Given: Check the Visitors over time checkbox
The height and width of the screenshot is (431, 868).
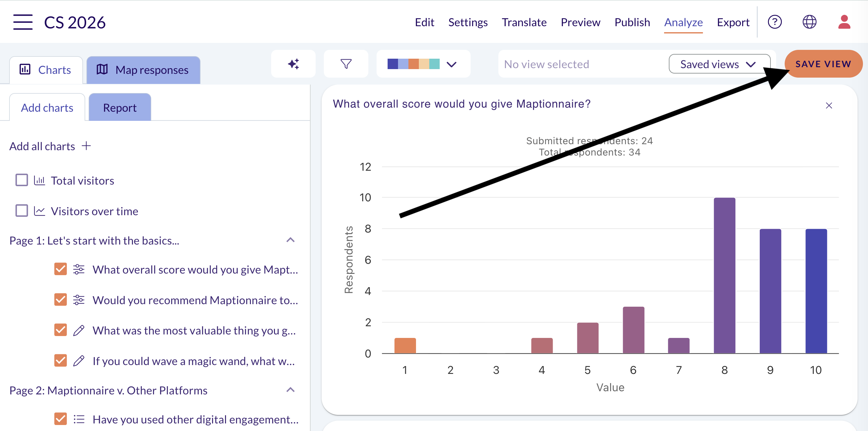Looking at the screenshot, I should (x=22, y=211).
